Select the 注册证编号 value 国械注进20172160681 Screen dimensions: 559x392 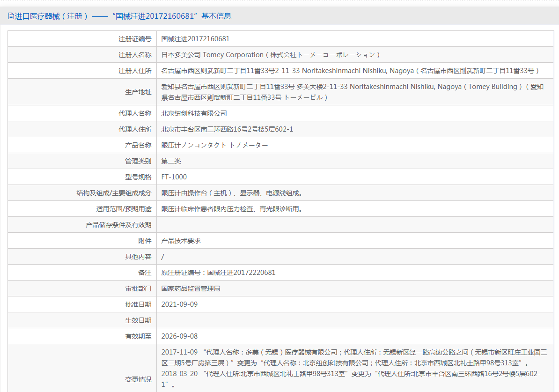click(195, 39)
